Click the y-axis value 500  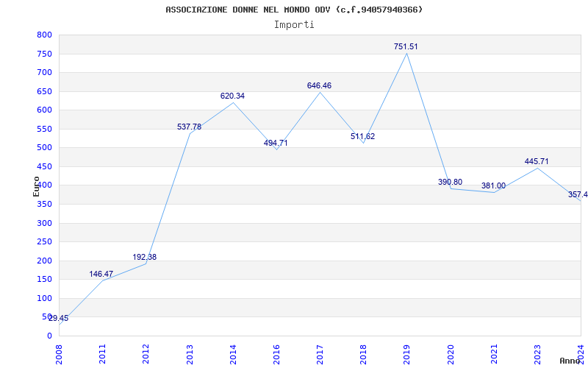tap(44, 148)
